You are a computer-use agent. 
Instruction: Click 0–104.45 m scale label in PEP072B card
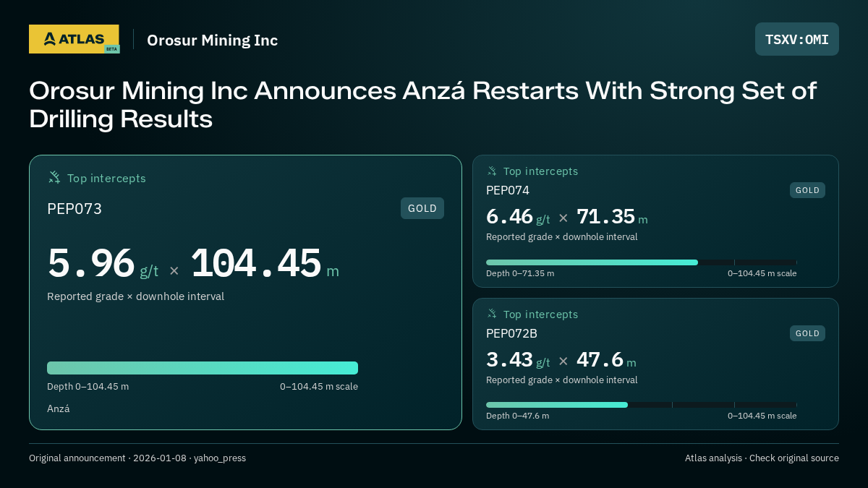762,416
